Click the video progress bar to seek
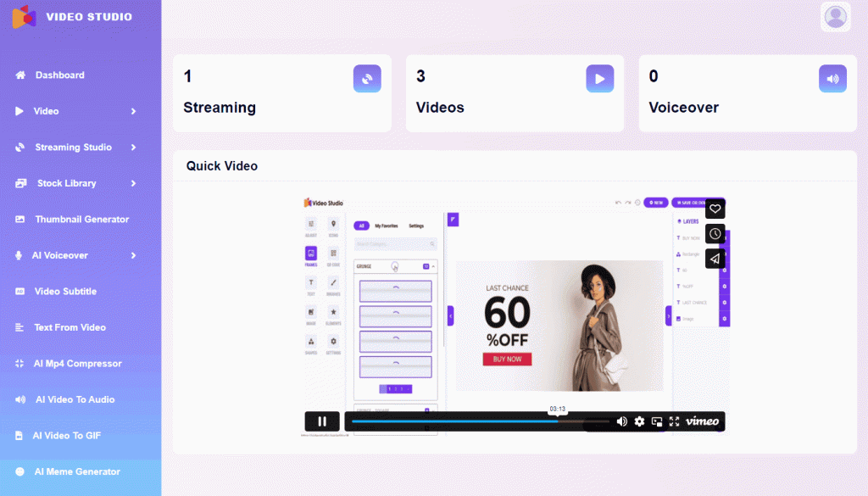 [x=475, y=421]
